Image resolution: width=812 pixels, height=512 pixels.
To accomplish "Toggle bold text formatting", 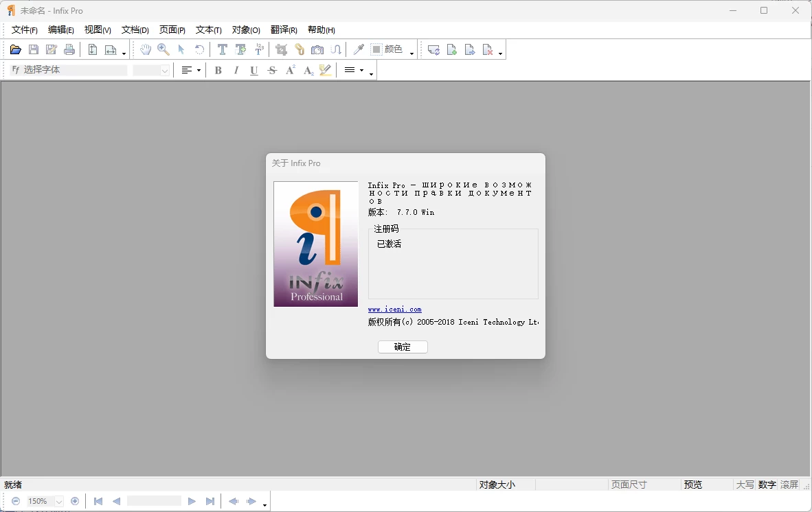I will (x=218, y=70).
